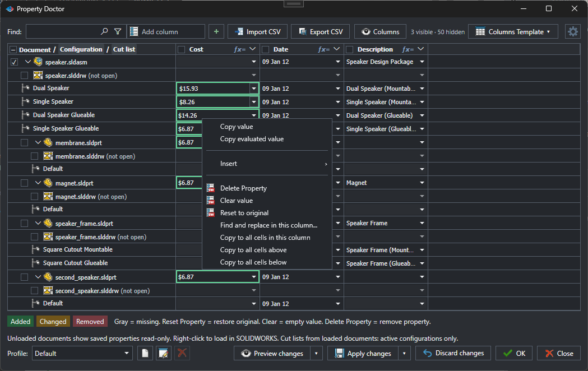Click the OK button
This screenshot has width=588, height=371.
[514, 353]
